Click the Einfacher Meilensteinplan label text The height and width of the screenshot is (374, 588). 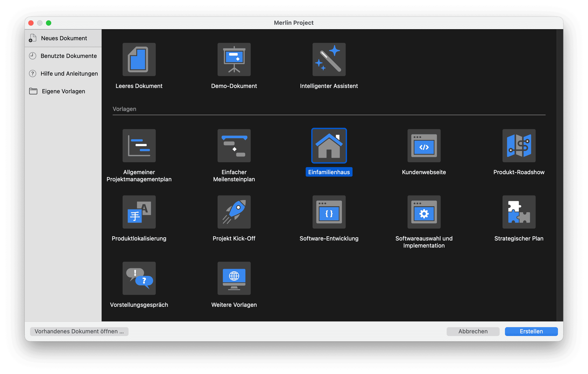pos(234,176)
